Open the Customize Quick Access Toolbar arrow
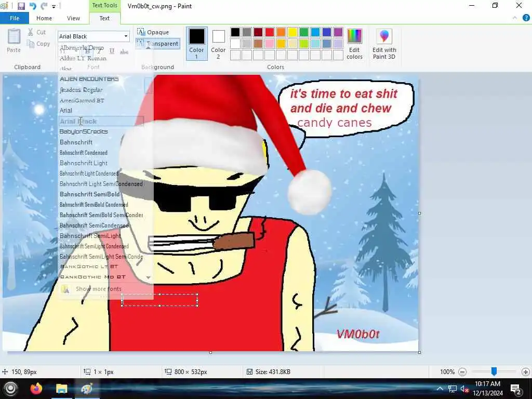532x399 pixels. click(54, 6)
